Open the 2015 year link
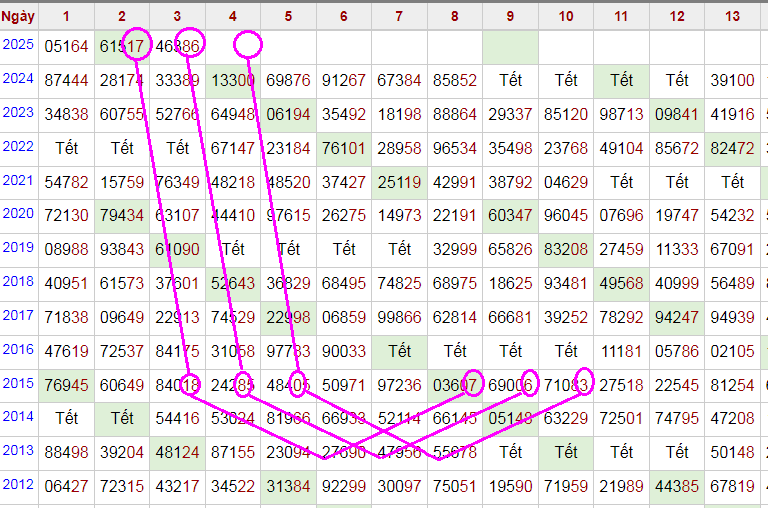768x508 pixels. pyautogui.click(x=18, y=383)
